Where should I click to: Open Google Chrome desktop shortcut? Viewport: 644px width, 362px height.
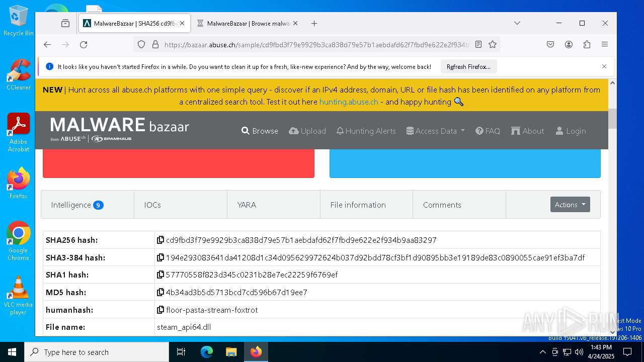[18, 241]
